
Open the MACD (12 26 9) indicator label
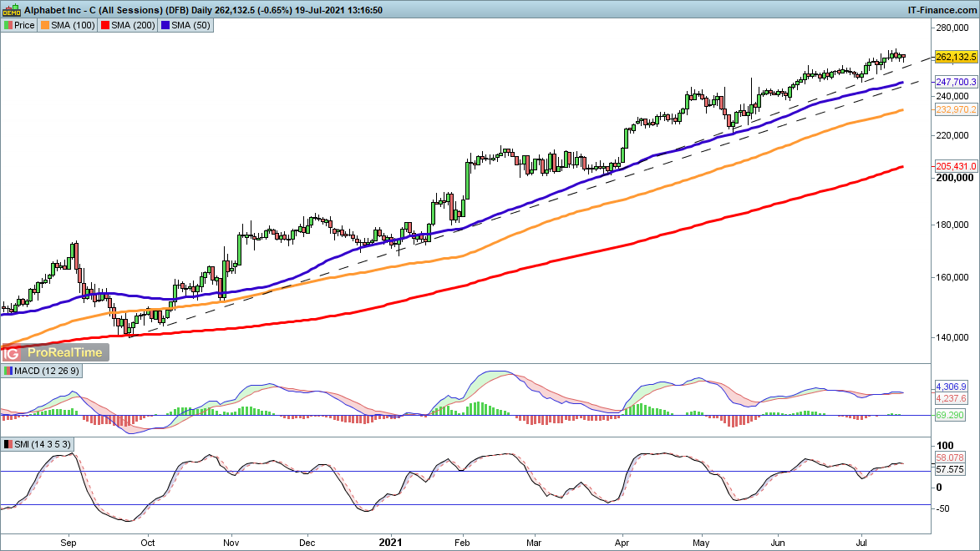42,371
